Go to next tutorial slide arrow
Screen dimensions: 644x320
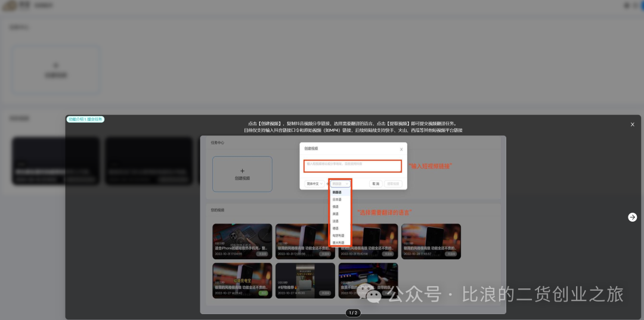click(x=632, y=218)
